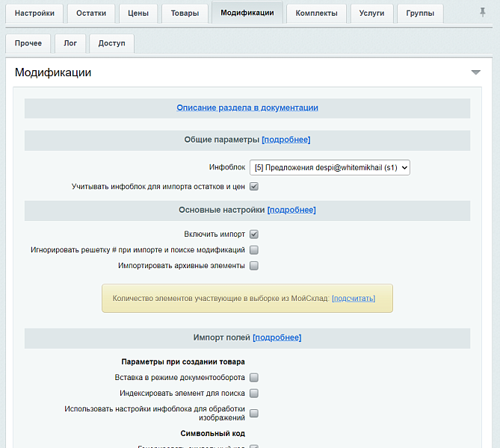
Task: Go to the Цены tab
Action: (138, 13)
